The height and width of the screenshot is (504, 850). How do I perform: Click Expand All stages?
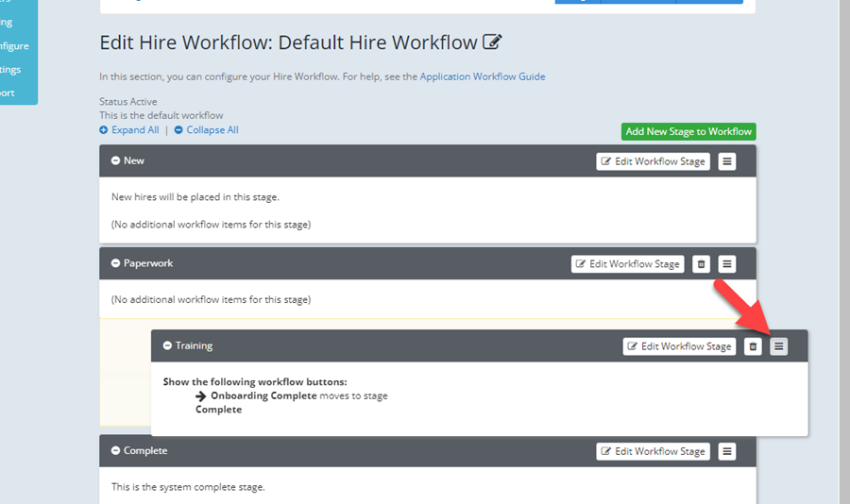[x=129, y=130]
